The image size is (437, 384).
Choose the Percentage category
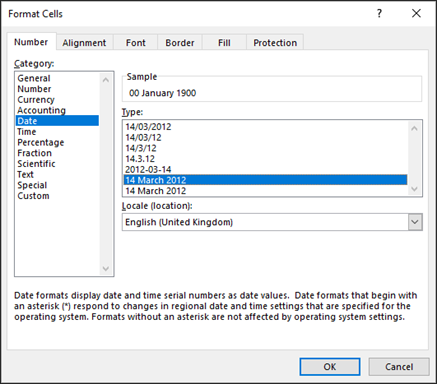41,142
